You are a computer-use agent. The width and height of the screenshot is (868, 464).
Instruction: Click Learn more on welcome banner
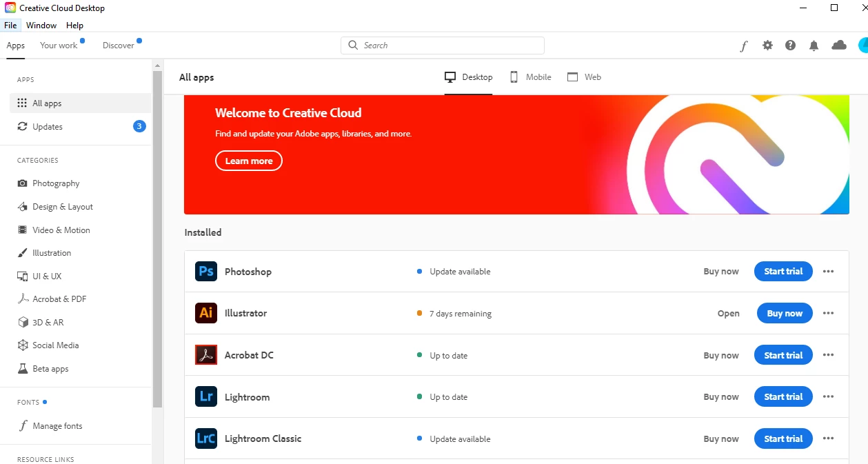coord(249,161)
